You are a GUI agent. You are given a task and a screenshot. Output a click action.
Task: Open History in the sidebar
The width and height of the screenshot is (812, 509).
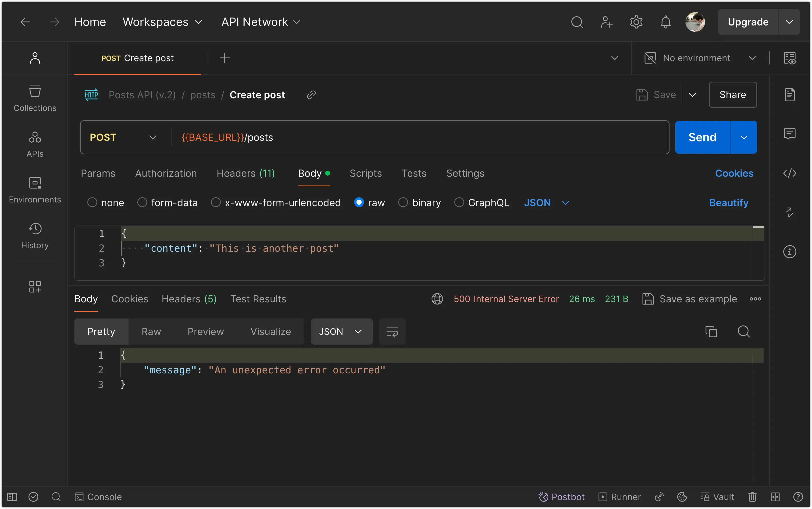[x=35, y=236]
